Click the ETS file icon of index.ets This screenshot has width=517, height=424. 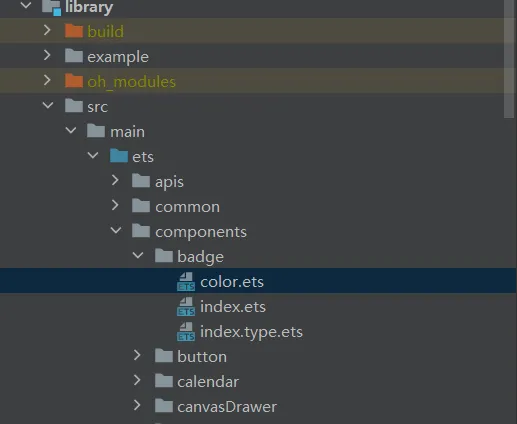click(x=186, y=307)
